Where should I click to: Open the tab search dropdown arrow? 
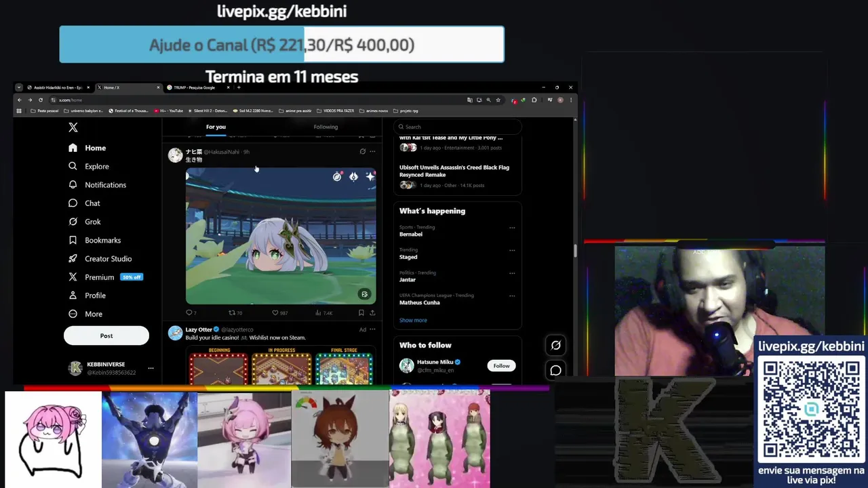pyautogui.click(x=19, y=87)
